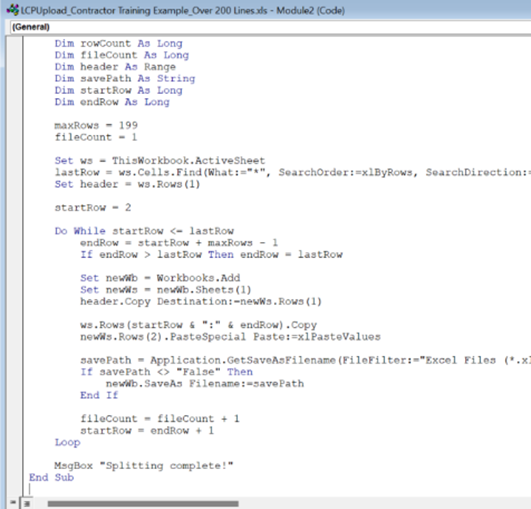Click the window title 'LCPUpload_Contractor Training Example_Over 200 Lines.xls - Module2 (Code)'
Image resolution: width=531 pixels, height=509 pixels.
[x=183, y=10]
